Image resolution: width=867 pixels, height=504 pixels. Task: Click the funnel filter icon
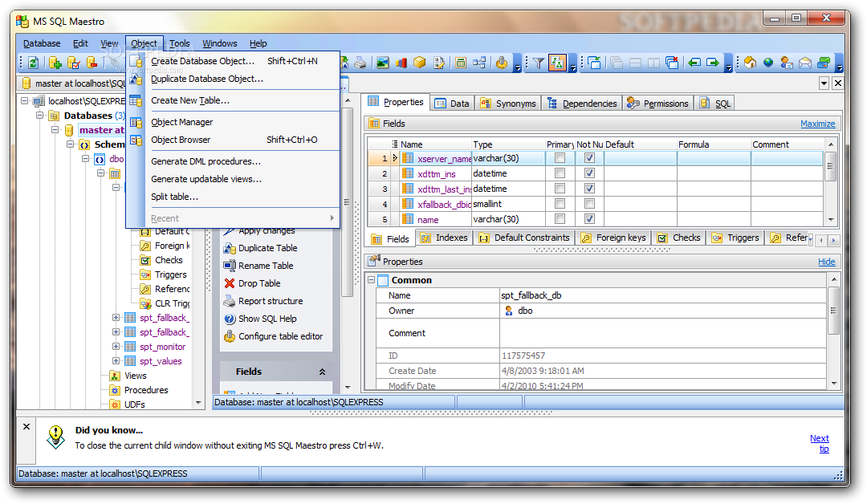point(538,63)
